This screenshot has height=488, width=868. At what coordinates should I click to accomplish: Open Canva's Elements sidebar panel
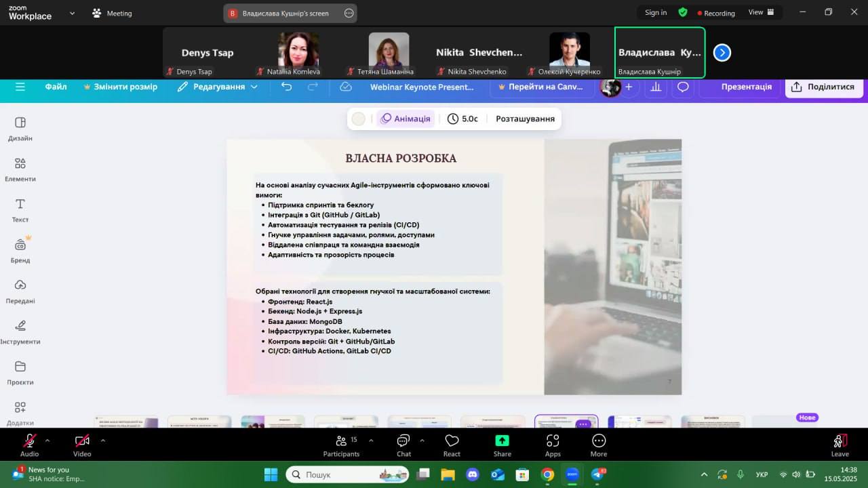click(20, 168)
